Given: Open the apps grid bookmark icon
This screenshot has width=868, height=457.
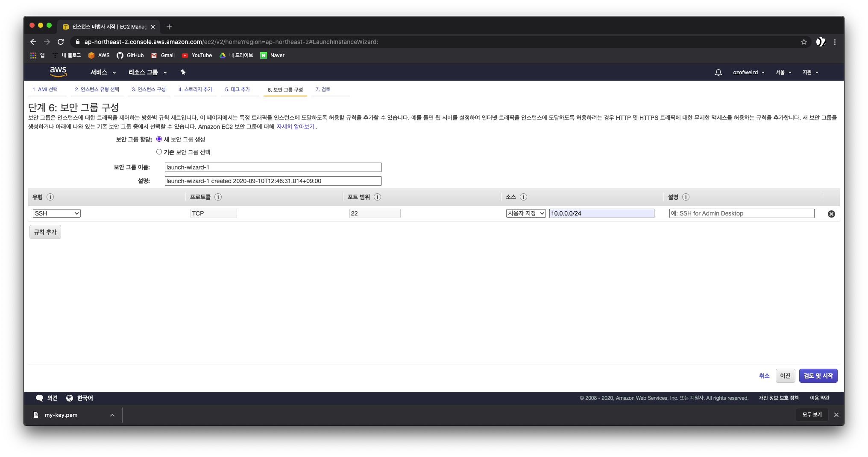Looking at the screenshot, I should pos(37,55).
